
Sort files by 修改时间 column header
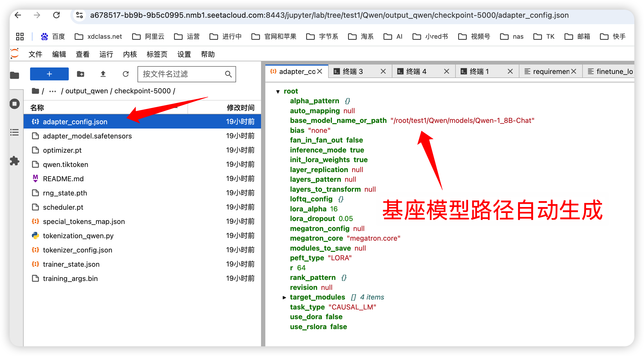(x=240, y=108)
